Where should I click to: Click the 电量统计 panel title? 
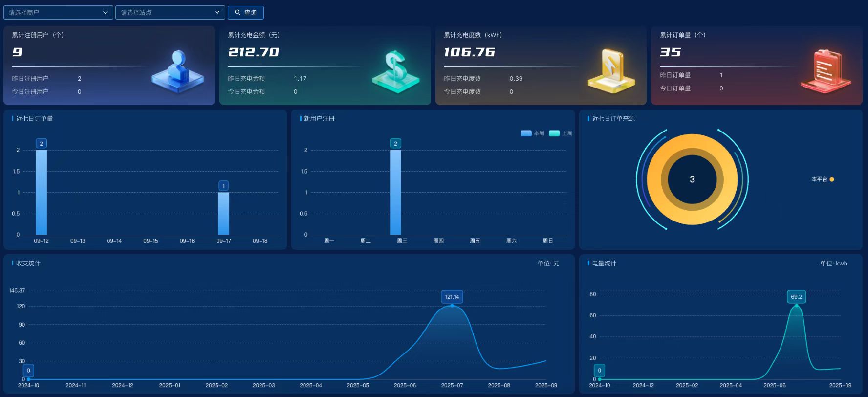(x=604, y=264)
